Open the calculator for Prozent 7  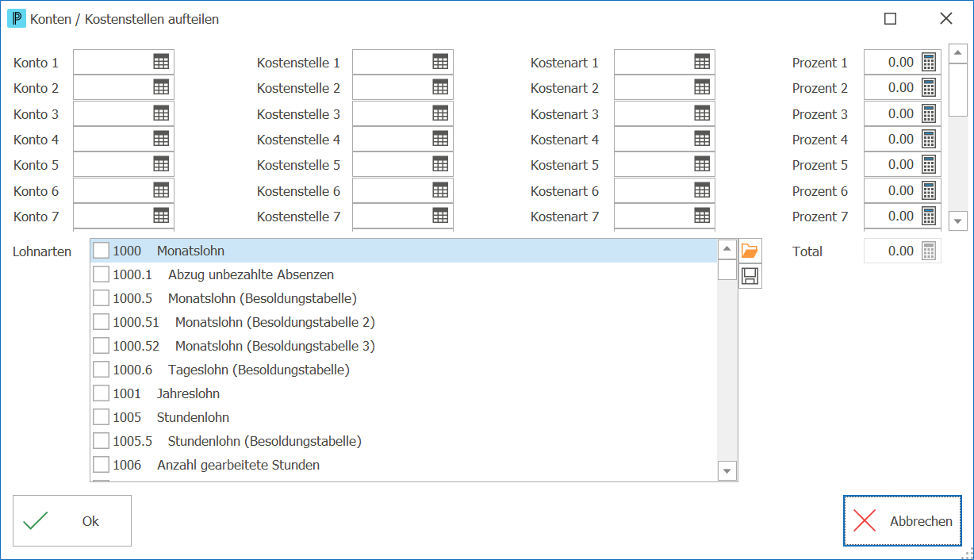coord(929,216)
